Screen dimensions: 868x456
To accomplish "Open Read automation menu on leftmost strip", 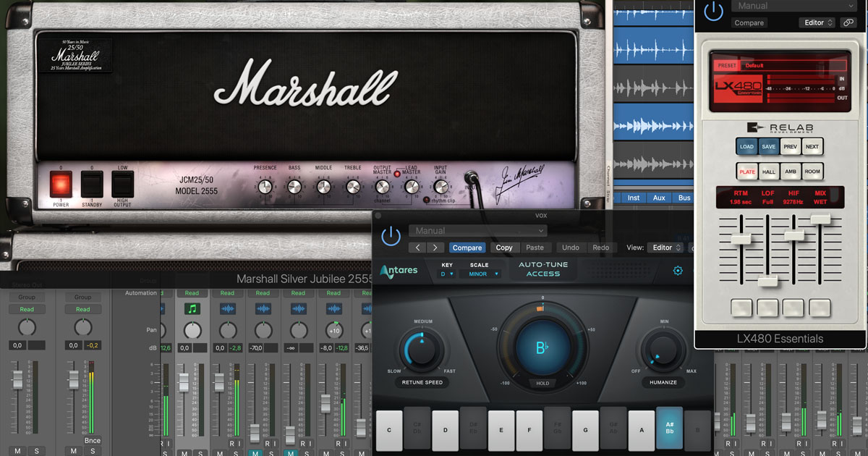I will click(27, 309).
